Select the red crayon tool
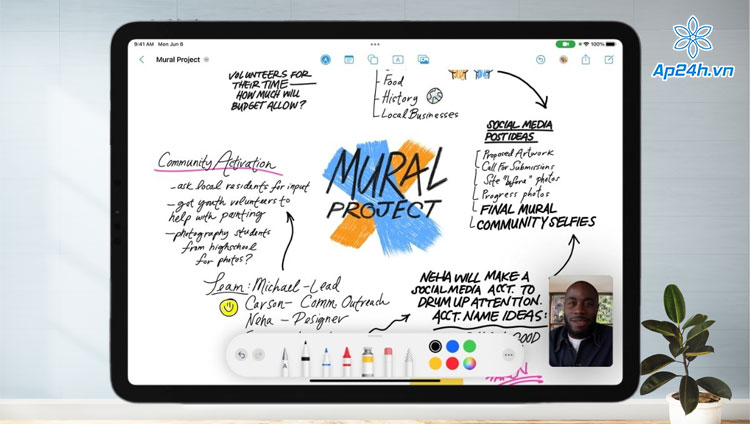 pyautogui.click(x=347, y=362)
